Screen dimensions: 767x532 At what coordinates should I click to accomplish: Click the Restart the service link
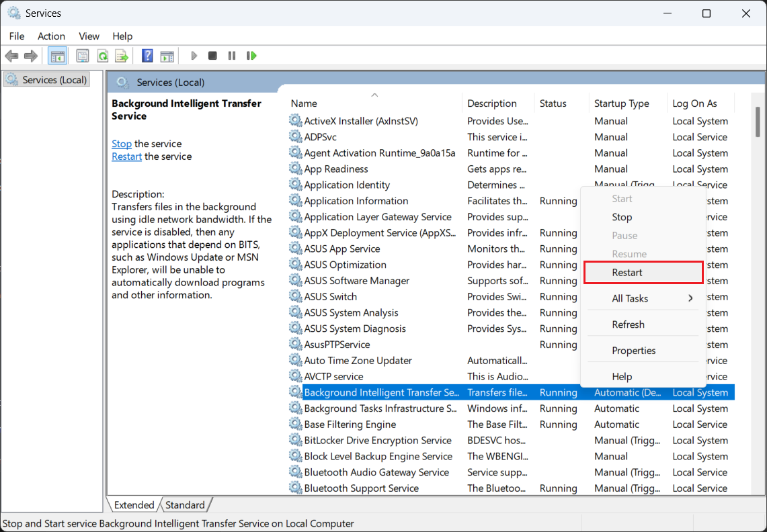pos(126,157)
